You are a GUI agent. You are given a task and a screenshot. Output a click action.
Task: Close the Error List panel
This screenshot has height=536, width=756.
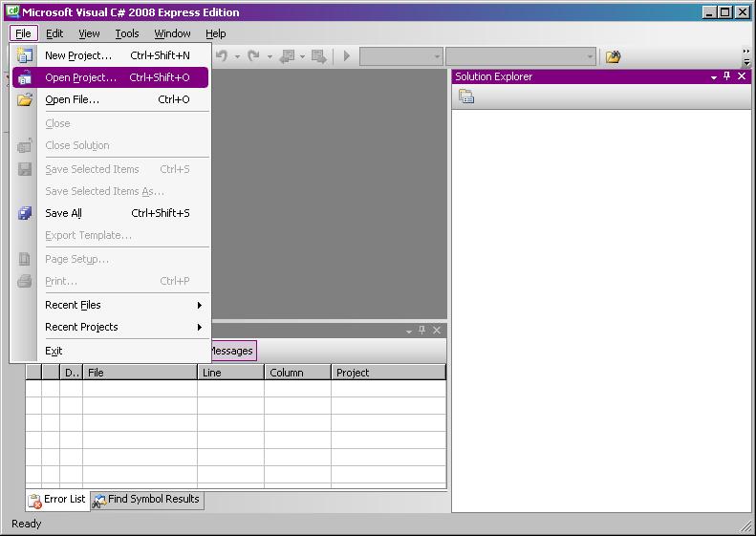tap(437, 331)
